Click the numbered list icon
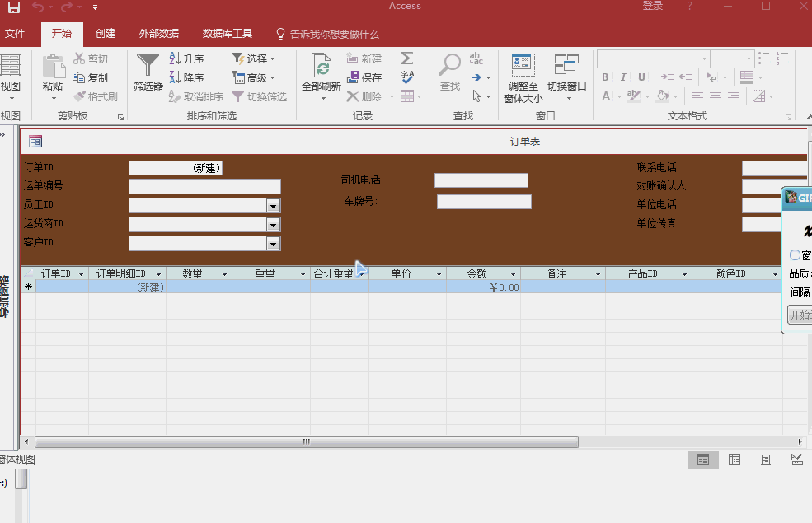The height and width of the screenshot is (523, 812). (782, 58)
